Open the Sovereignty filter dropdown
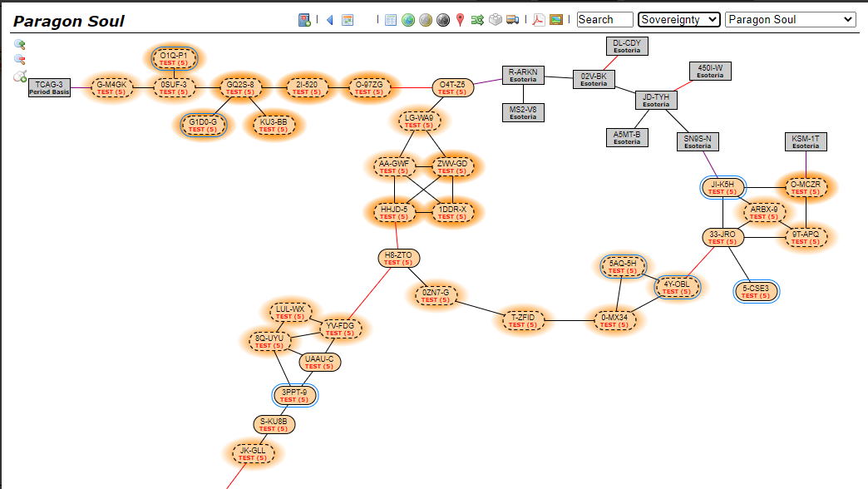This screenshot has height=489, width=868. pyautogui.click(x=679, y=19)
